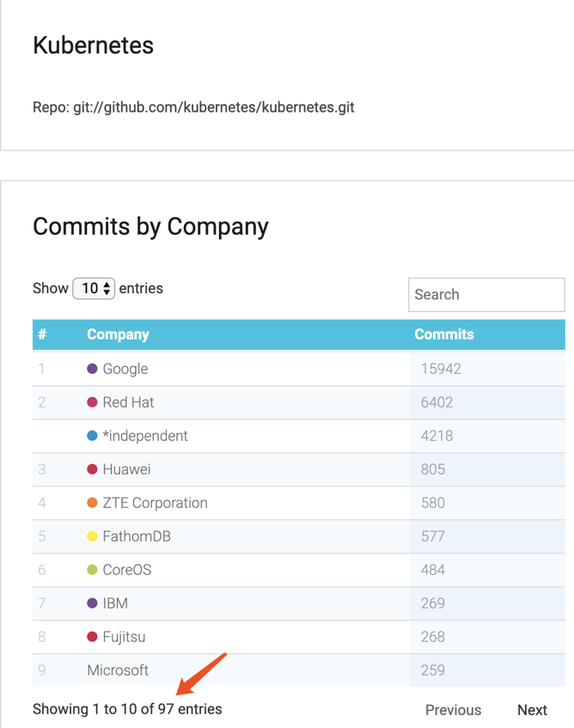Click the orange dot beside ZTE Corporation
574x728 pixels.
pyautogui.click(x=92, y=503)
